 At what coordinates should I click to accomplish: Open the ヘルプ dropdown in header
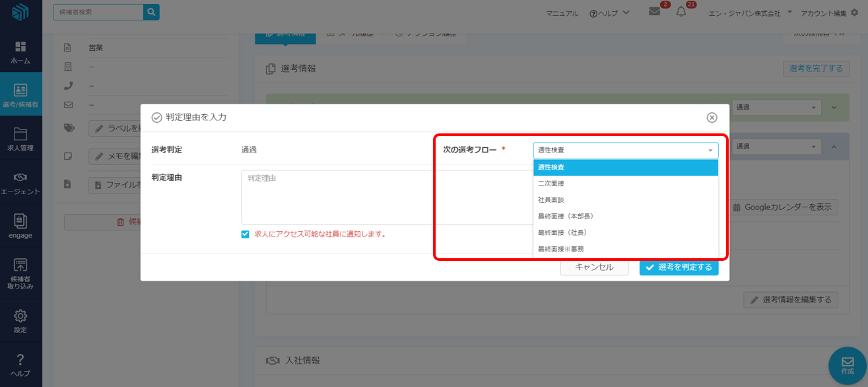click(609, 13)
